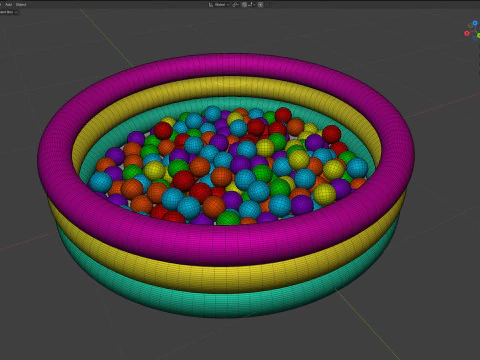Click the green Y axis gizmo handle

479,35
